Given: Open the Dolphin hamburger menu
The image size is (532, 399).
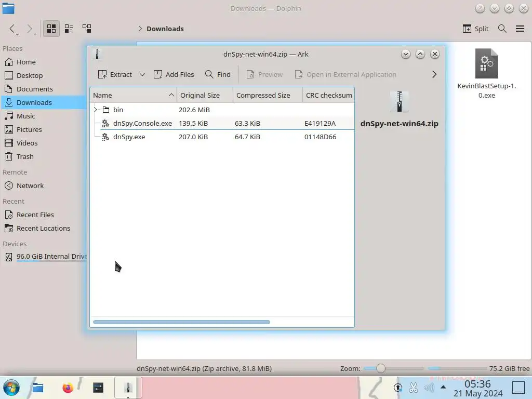Looking at the screenshot, I should 520,29.
